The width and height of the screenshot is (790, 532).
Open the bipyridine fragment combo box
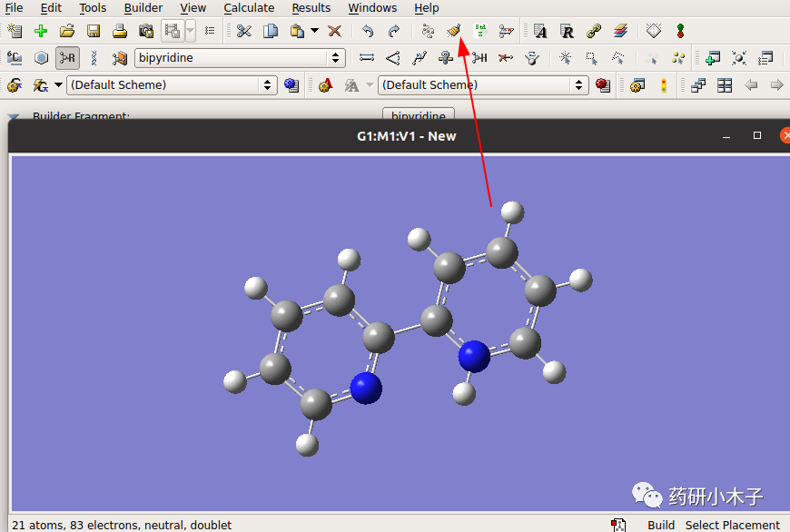[240, 58]
